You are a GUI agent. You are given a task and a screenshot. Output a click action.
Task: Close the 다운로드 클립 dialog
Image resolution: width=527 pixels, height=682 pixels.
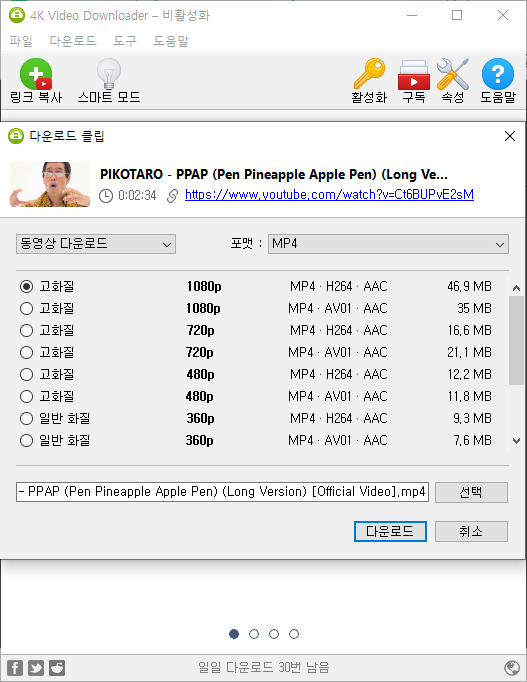(x=510, y=136)
